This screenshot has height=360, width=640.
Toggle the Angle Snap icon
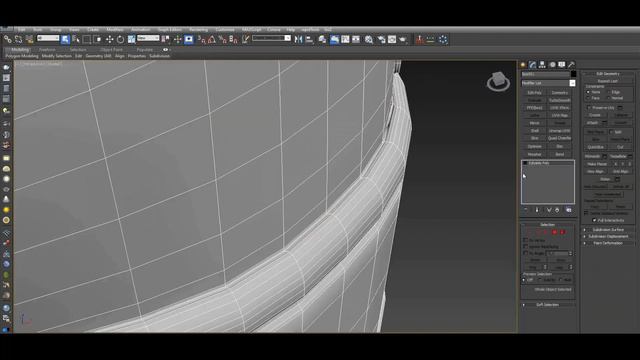212,40
